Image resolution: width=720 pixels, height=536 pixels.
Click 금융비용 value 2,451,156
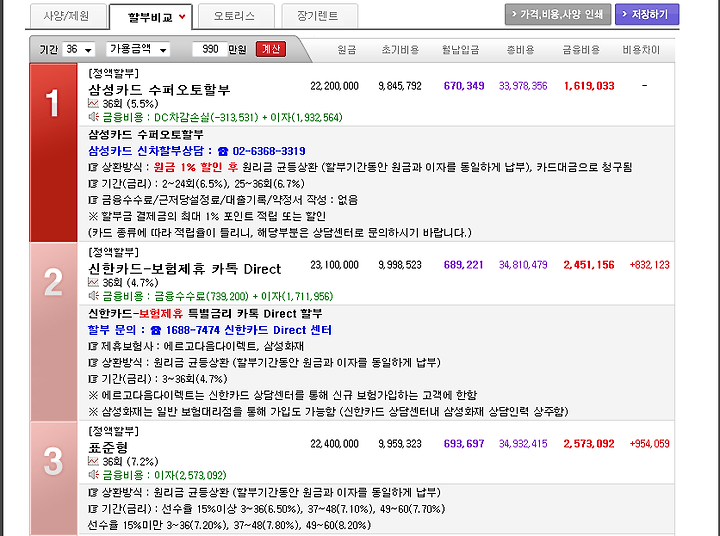[x=589, y=265]
